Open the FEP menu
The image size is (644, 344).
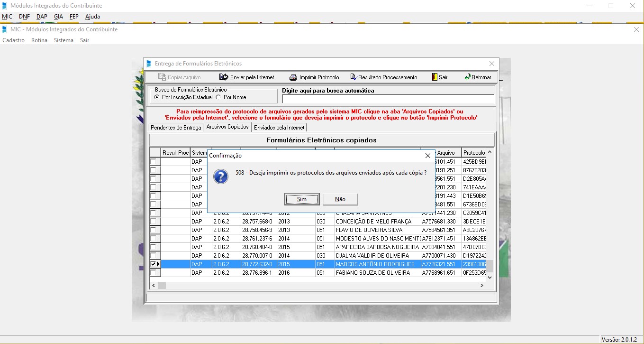click(74, 17)
